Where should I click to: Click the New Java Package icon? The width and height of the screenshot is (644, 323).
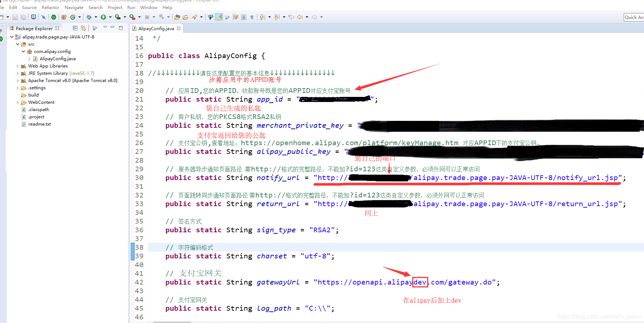(64, 17)
